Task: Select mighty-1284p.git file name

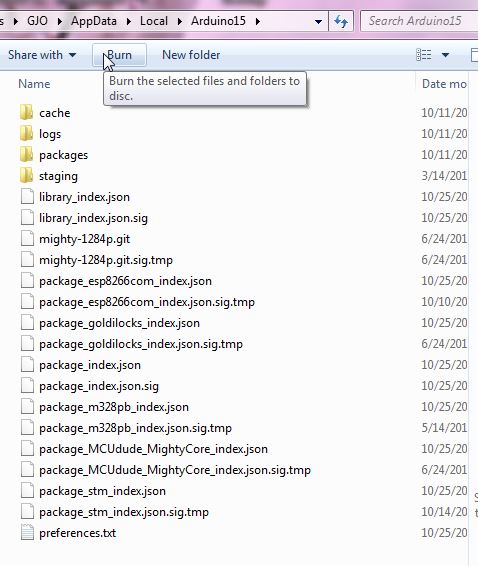Action: point(84,239)
